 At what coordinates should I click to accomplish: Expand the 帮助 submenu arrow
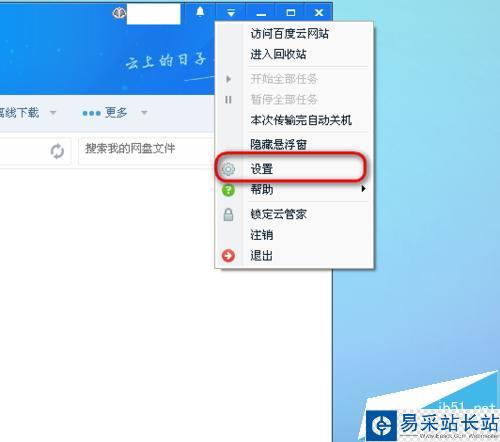(363, 189)
